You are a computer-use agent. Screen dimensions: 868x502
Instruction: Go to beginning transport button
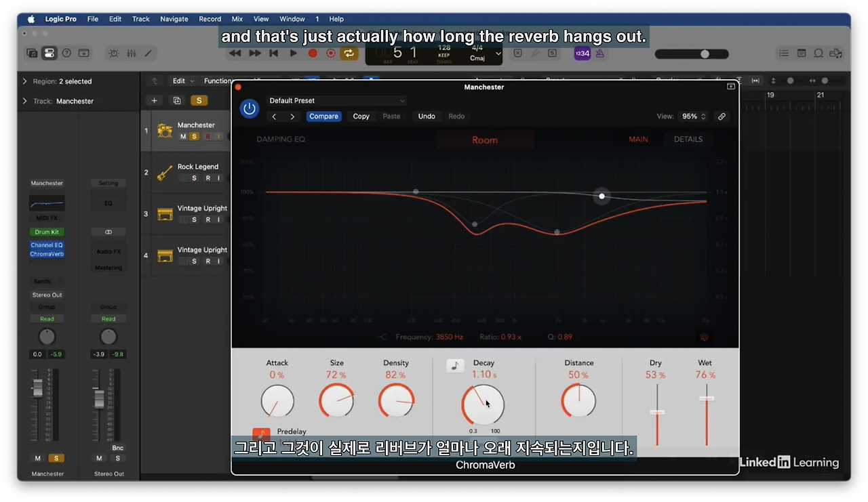click(x=274, y=53)
